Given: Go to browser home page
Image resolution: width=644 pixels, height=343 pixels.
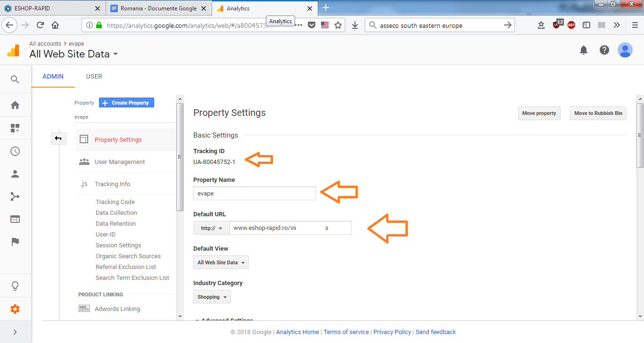Looking at the screenshot, I should pos(55,25).
